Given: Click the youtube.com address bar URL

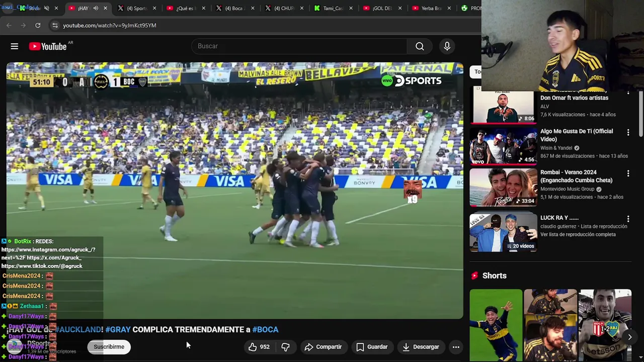Looking at the screenshot, I should point(110,25).
